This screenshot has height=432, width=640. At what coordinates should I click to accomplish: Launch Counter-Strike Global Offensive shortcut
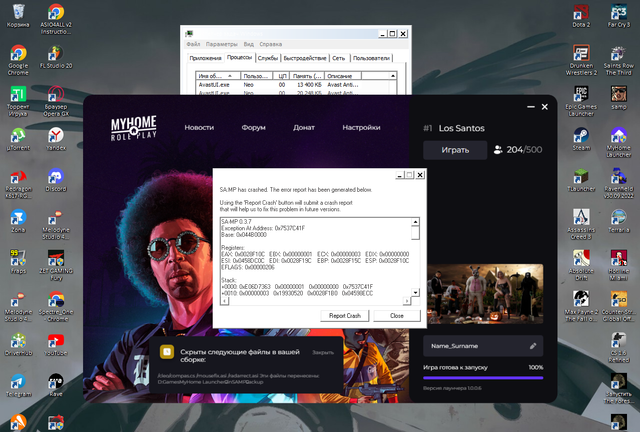click(619, 306)
